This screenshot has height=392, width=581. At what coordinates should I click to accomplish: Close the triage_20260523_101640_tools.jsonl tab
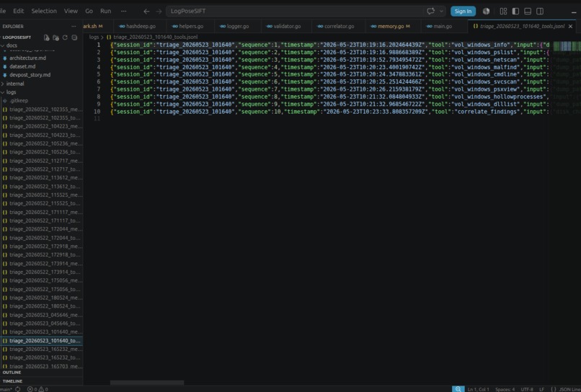[x=571, y=27]
